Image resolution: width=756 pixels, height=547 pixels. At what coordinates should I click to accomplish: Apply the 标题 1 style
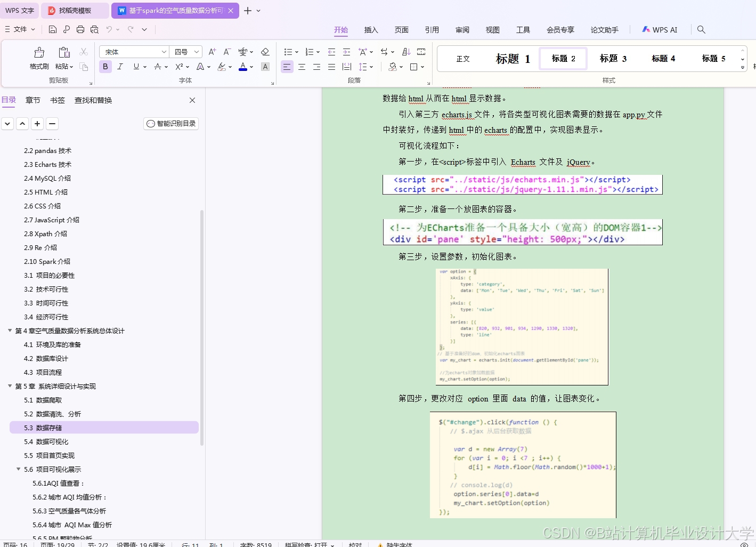tap(513, 59)
